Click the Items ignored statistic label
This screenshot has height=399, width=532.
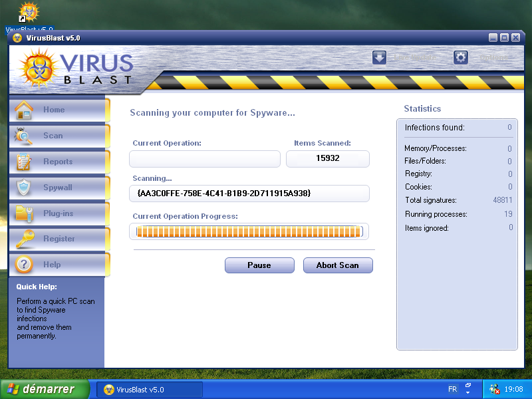click(x=427, y=228)
